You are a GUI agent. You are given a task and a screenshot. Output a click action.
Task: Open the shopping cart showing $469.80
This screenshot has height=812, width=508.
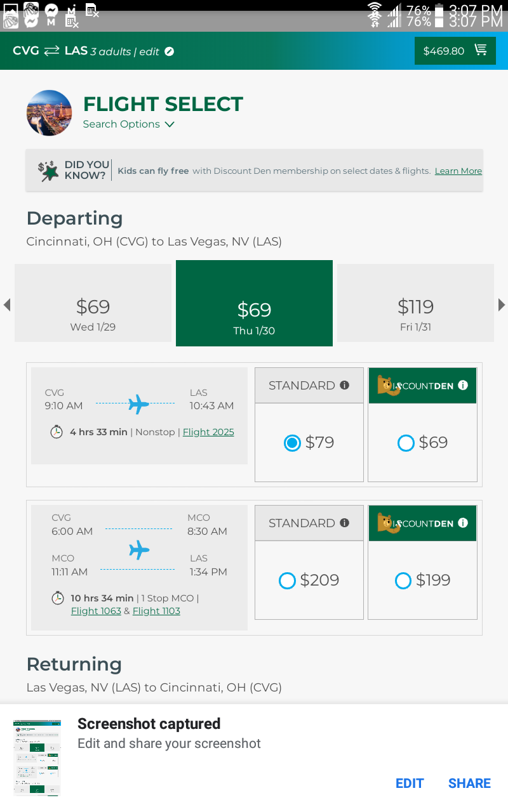(455, 51)
